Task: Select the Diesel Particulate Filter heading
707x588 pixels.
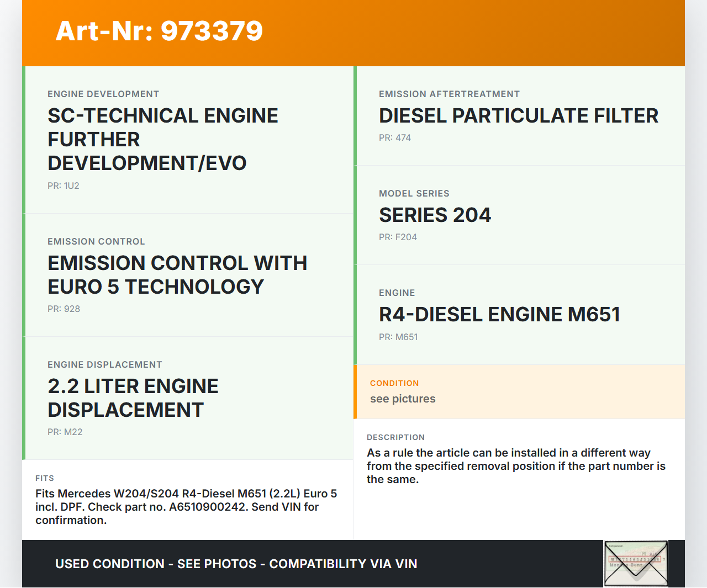Action: tap(518, 116)
